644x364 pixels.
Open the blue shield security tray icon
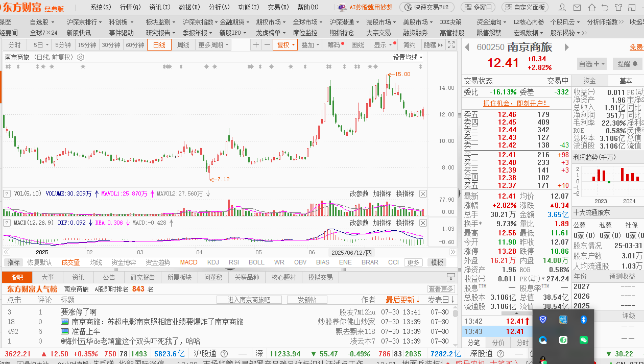click(543, 319)
